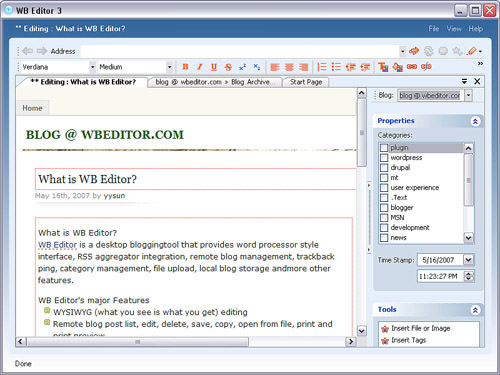Image resolution: width=500 pixels, height=375 pixels.
Task: Click the yysun author link
Action: pyautogui.click(x=114, y=196)
